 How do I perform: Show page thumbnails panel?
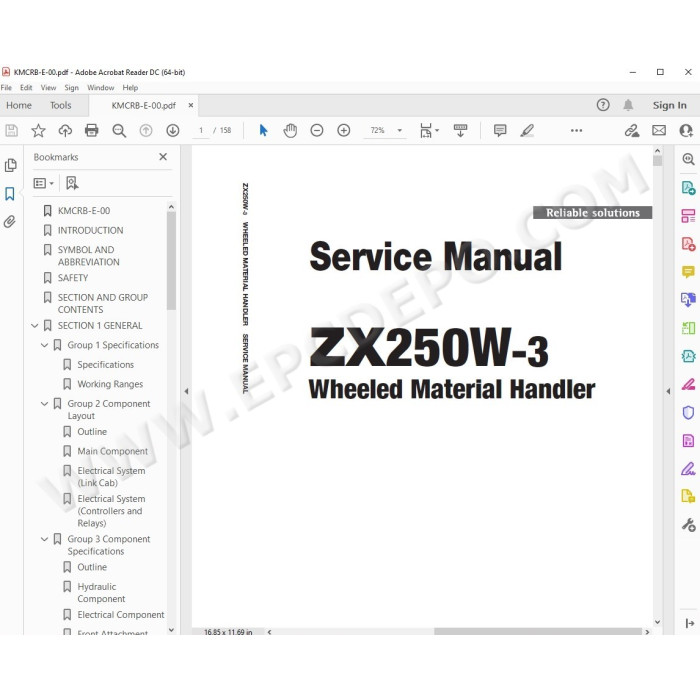(x=10, y=166)
